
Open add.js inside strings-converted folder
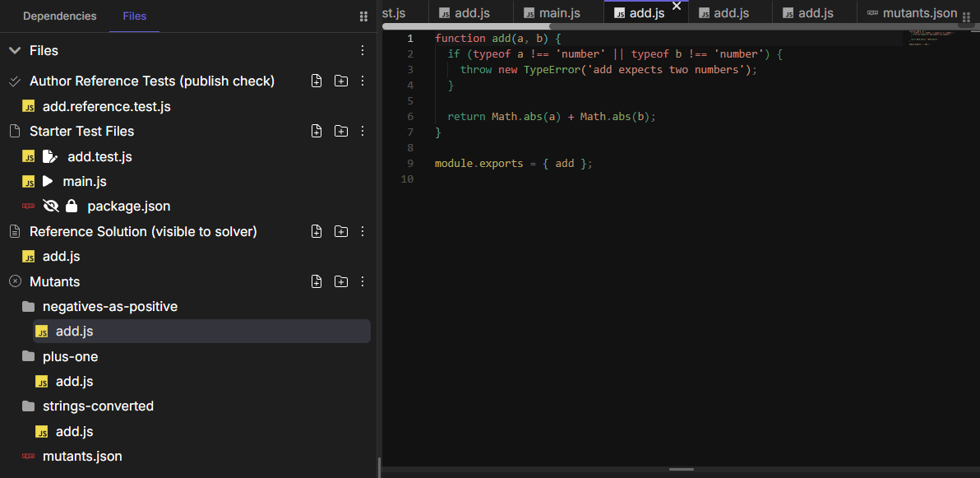pos(74,432)
